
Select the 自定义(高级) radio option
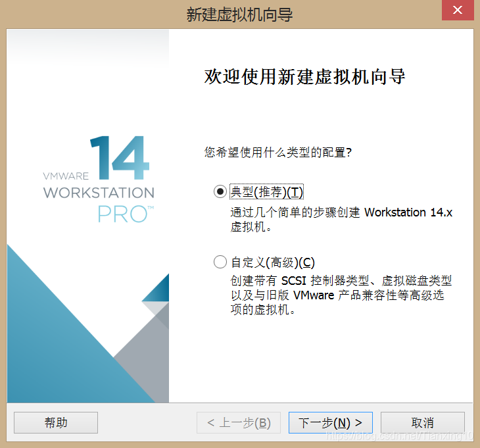220,262
